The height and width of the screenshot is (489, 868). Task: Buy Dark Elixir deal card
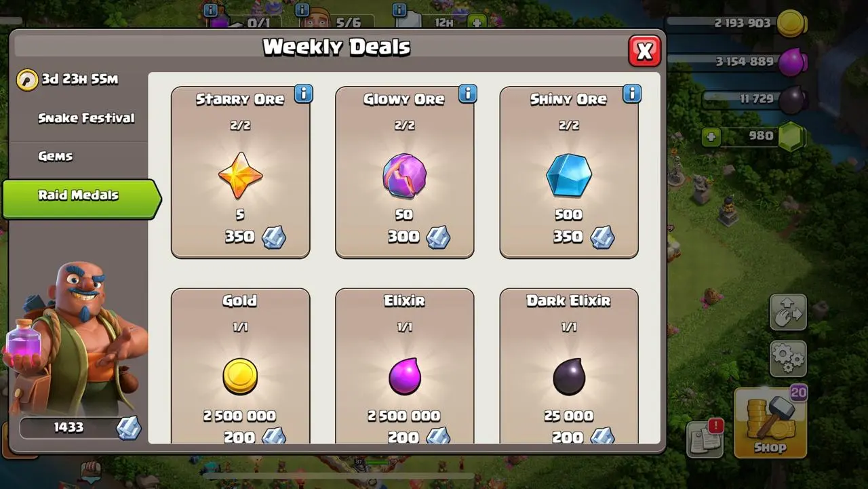(x=568, y=366)
